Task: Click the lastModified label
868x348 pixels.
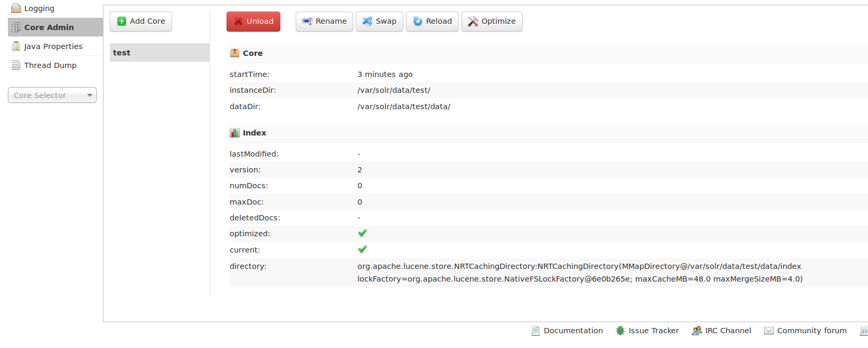Action: pos(254,154)
